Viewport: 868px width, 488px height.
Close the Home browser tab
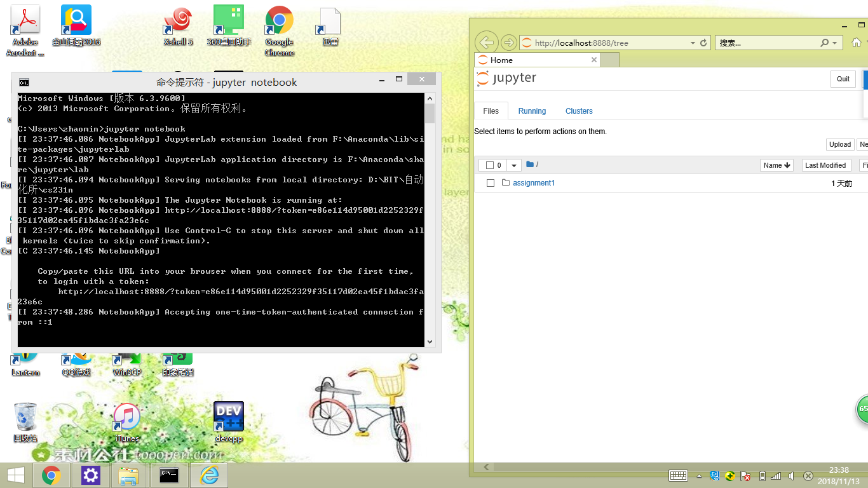point(594,60)
